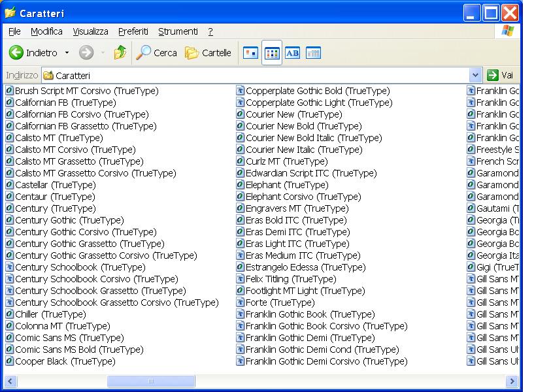Select Edwardian Script ITC font icon
The height and width of the screenshot is (392, 549).
(x=241, y=173)
